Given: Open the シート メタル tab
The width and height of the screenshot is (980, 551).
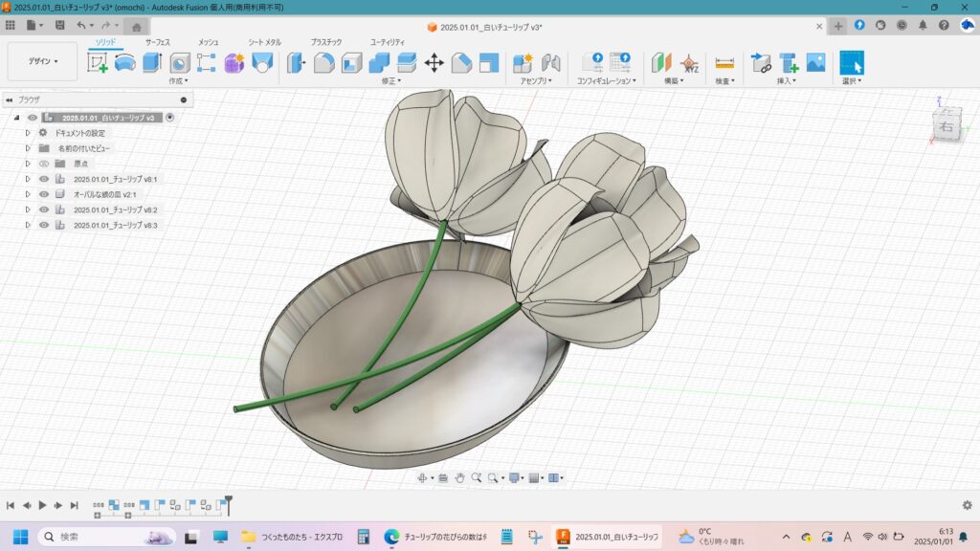Looking at the screenshot, I should pos(264,42).
